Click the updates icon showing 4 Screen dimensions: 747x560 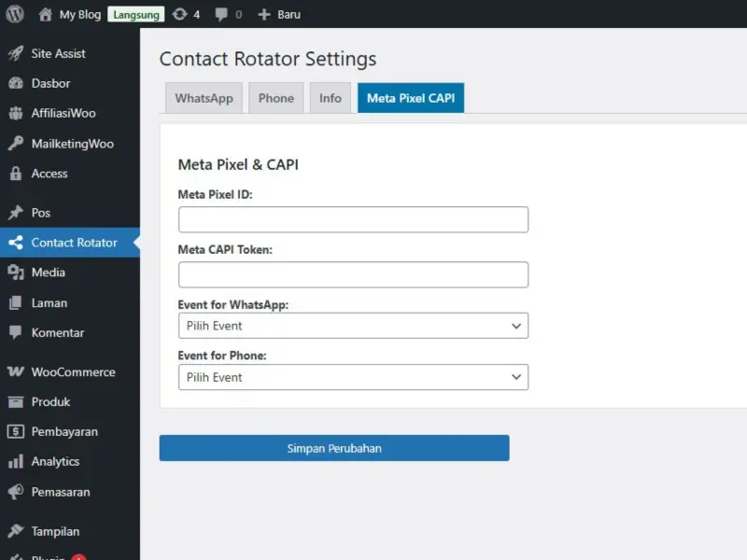point(179,14)
